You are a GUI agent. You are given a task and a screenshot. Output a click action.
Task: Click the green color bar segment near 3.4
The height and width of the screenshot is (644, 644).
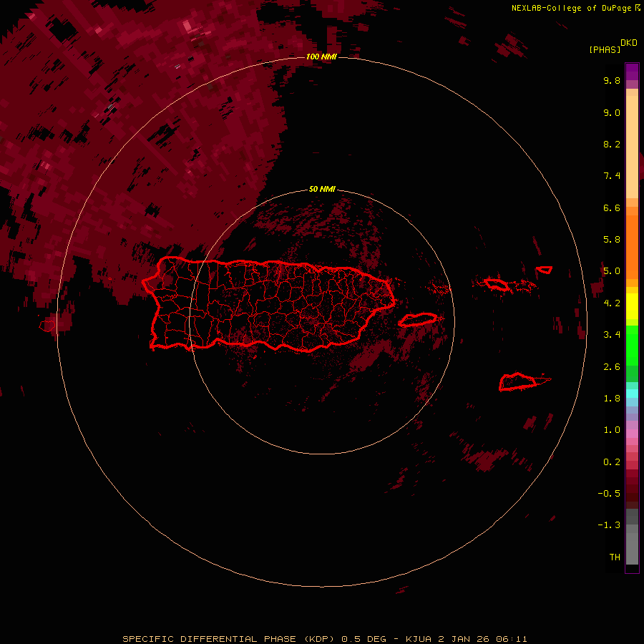tap(632, 345)
